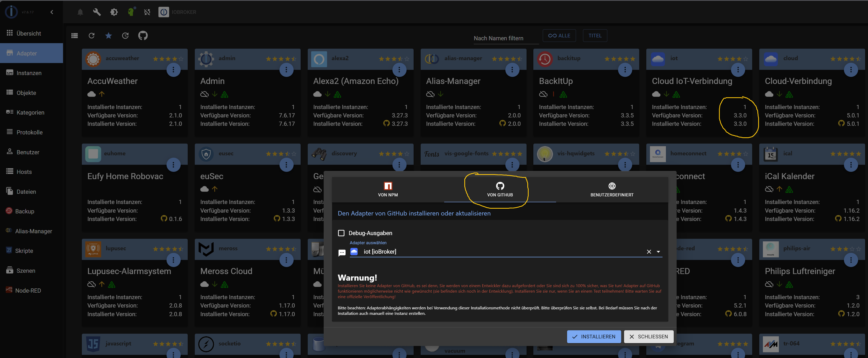Switch adapter list view mode icon
Image resolution: width=868 pixels, height=358 pixels.
pos(75,35)
